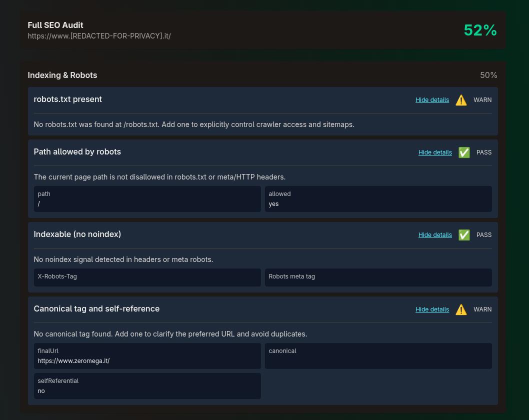Screen dimensions: 529x420
Task: Click the Indexing & Robots section heading
Action: tap(62, 75)
